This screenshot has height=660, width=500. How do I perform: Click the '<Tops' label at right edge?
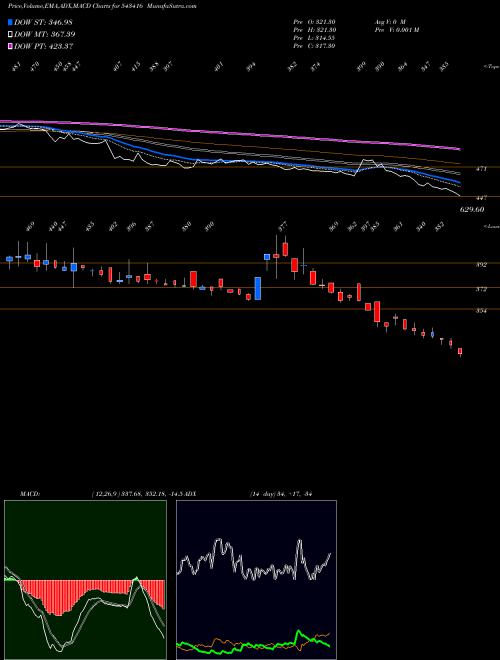click(491, 67)
